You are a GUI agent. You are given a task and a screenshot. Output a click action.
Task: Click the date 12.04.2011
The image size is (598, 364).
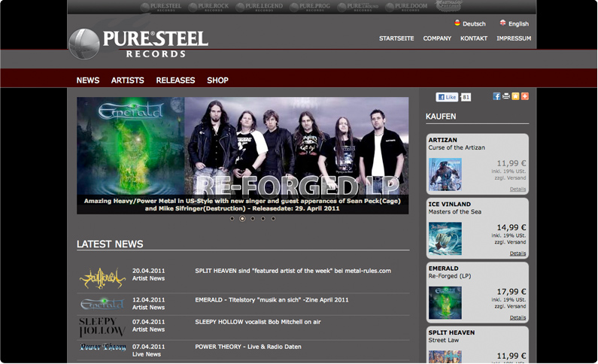148,300
